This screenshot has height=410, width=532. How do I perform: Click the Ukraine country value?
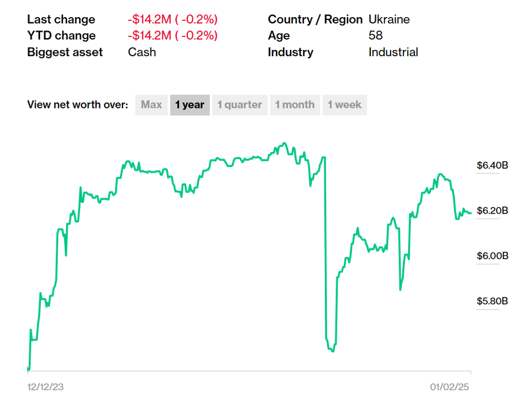pyautogui.click(x=389, y=20)
